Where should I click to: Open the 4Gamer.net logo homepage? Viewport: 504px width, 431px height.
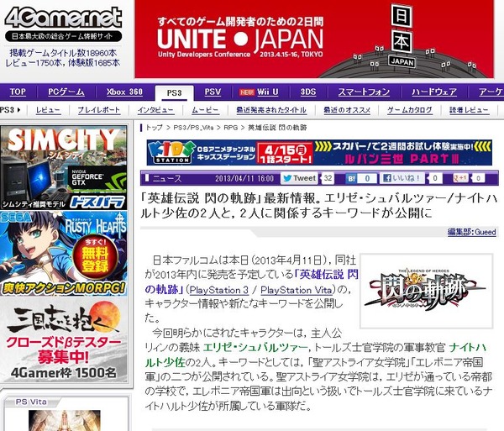pos(63,18)
